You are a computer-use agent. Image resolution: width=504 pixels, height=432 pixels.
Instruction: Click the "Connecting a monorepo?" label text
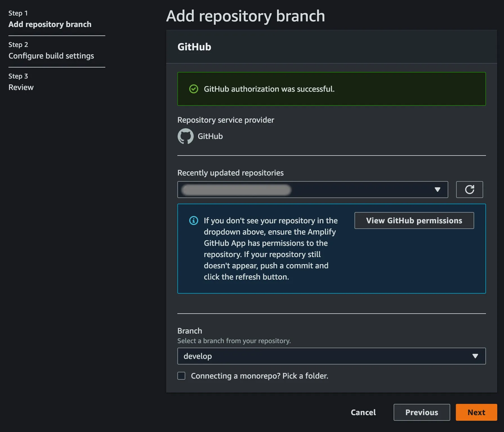click(x=259, y=376)
